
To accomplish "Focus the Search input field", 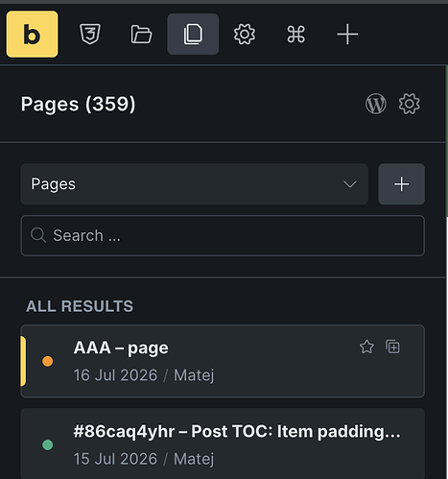I will tap(223, 235).
